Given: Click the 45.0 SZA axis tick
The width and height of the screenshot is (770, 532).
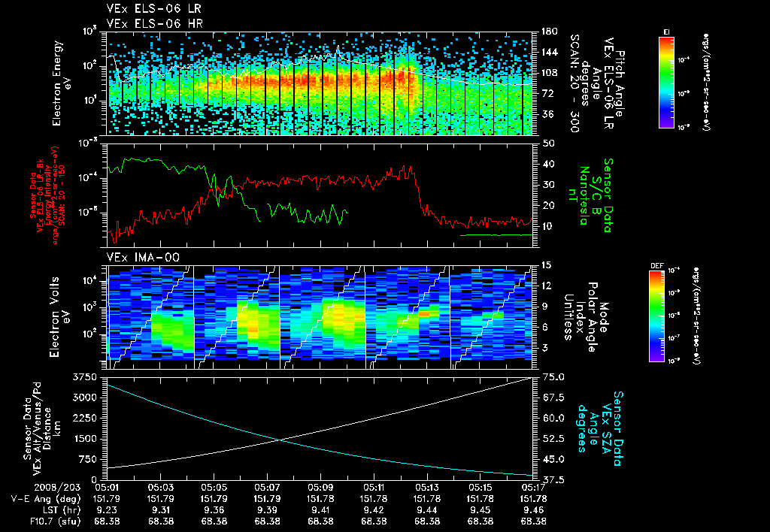Looking at the screenshot, I should [x=553, y=459].
